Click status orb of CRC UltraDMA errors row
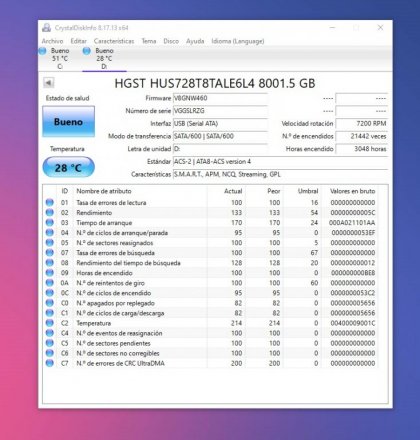The width and height of the screenshot is (420, 440). click(x=50, y=363)
